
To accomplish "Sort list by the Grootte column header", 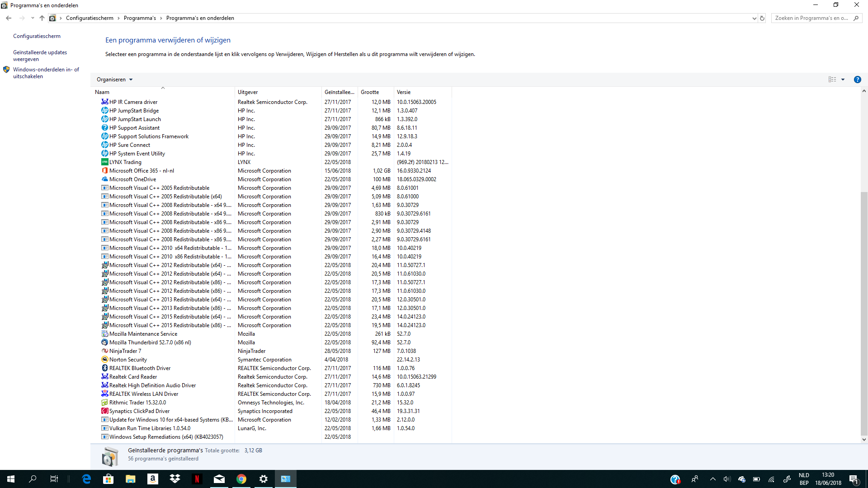I will 370,92.
